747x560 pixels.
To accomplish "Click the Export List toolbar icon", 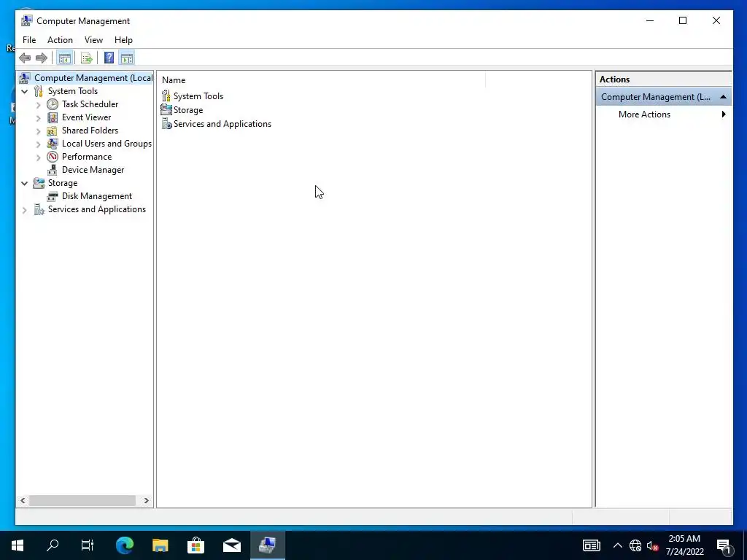I will (x=86, y=58).
